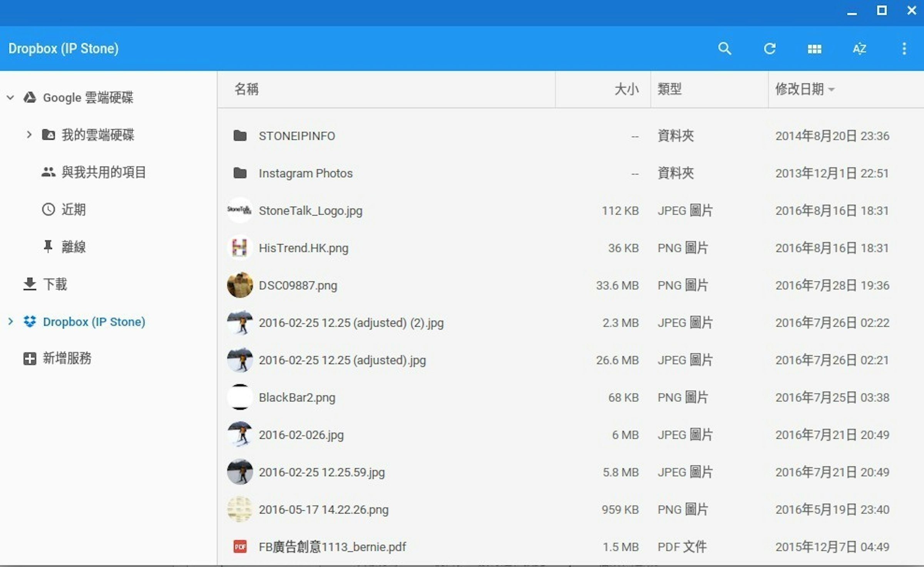This screenshot has height=567, width=924.
Task: Click the DSC09887.png thumbnail
Action: coord(240,285)
